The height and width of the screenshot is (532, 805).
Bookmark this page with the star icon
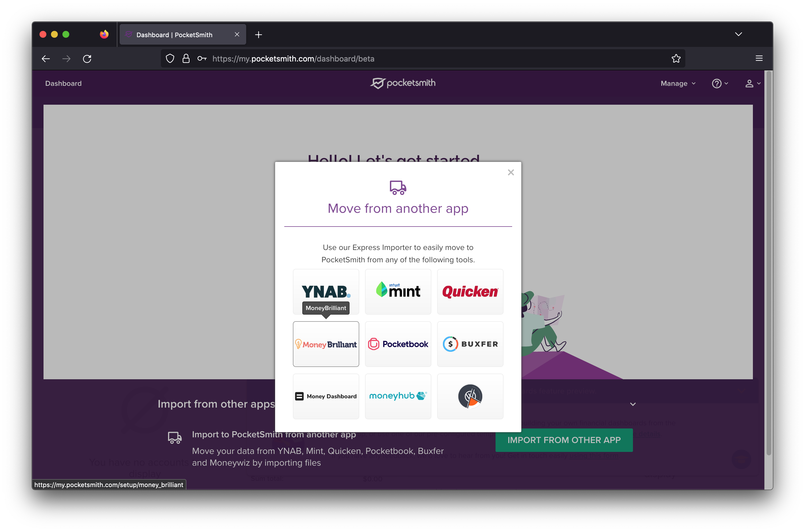tap(676, 59)
